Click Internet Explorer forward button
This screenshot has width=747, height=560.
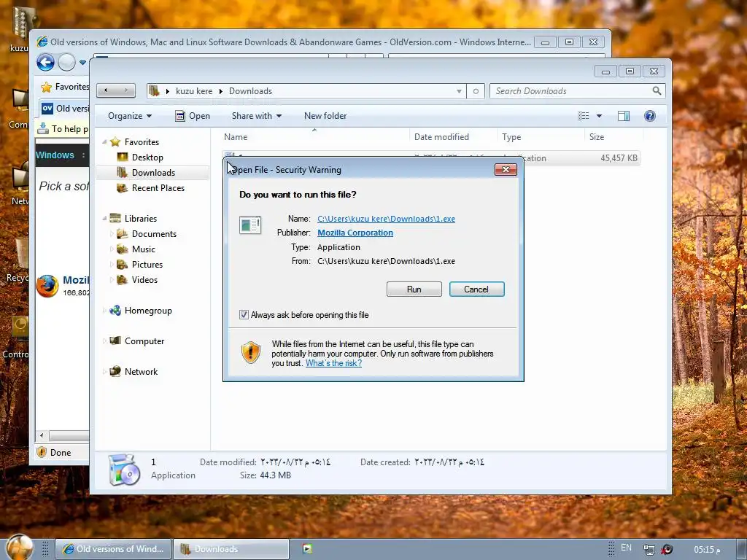pyautogui.click(x=66, y=63)
